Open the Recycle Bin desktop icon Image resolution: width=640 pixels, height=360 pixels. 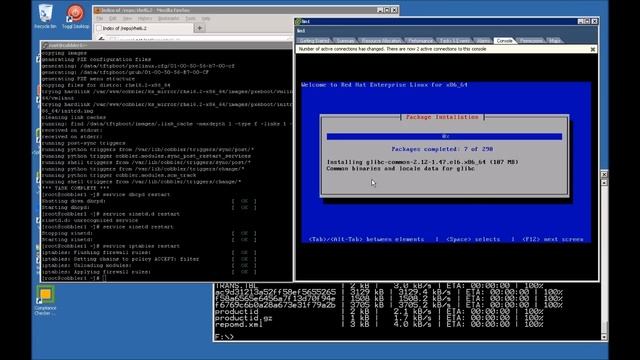coord(45,16)
